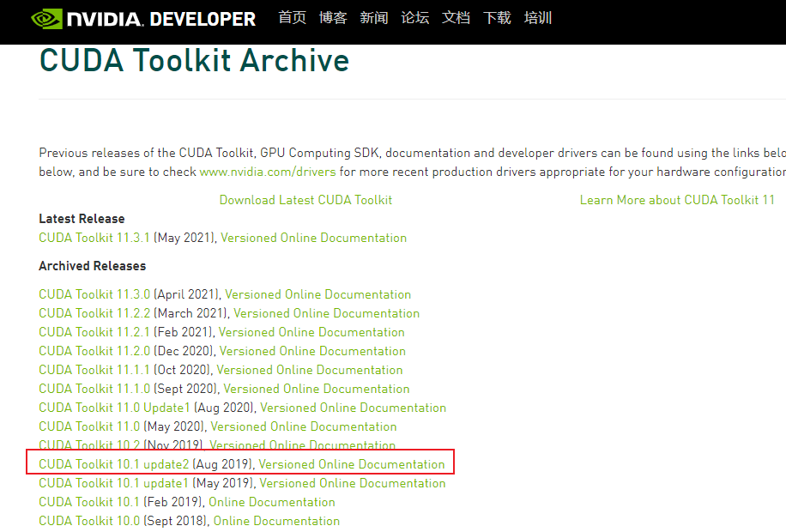Click the NVIDIA Developer logo

pyautogui.click(x=143, y=19)
